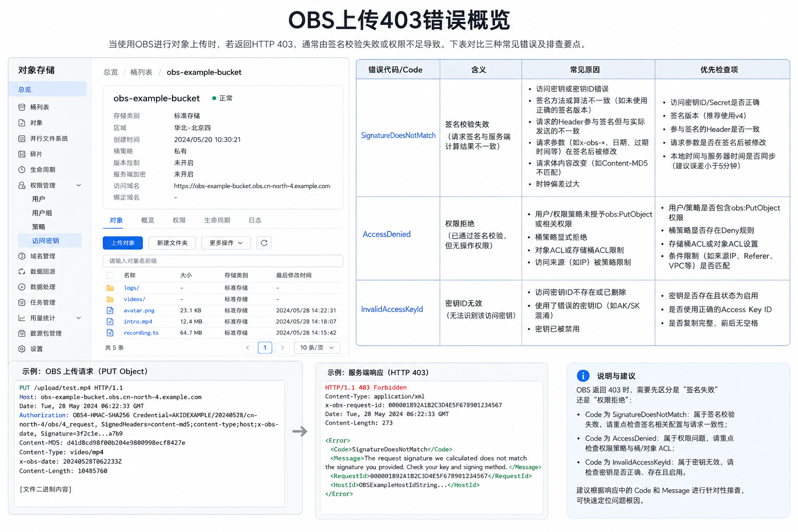Open the intro.mp4 file name

138,322
